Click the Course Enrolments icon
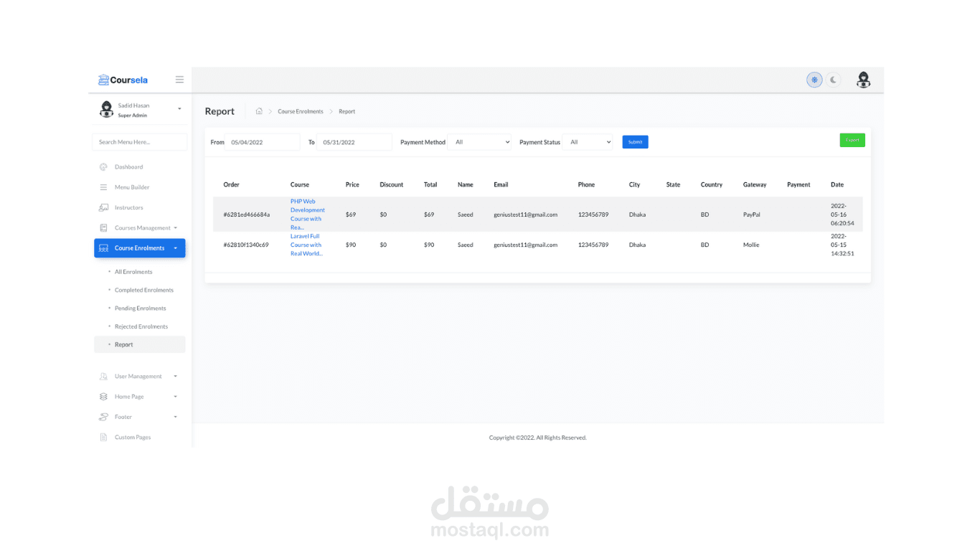 [103, 248]
